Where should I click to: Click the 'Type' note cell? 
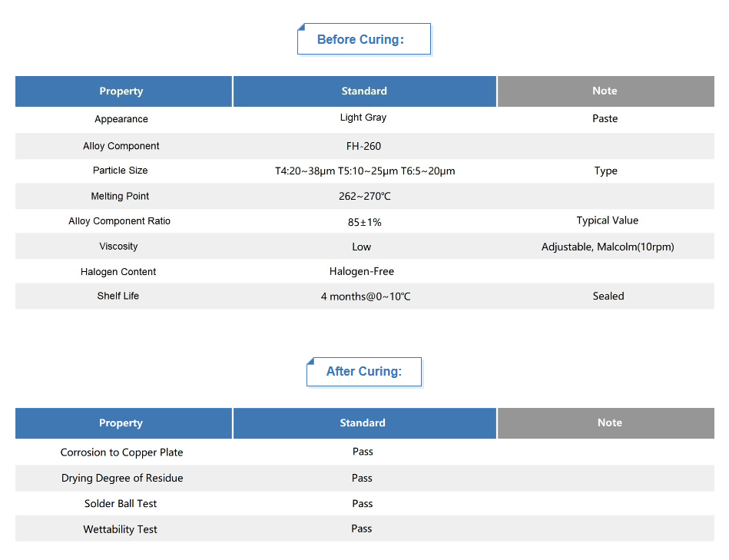tap(605, 171)
